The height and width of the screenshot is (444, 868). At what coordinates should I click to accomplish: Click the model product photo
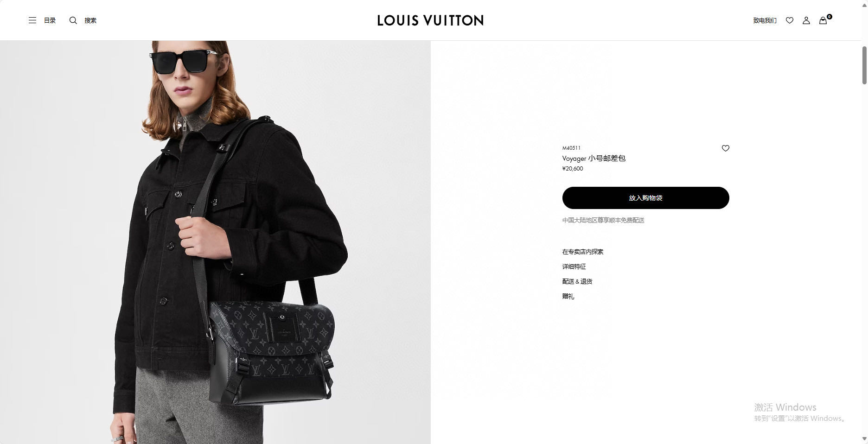pos(215,242)
